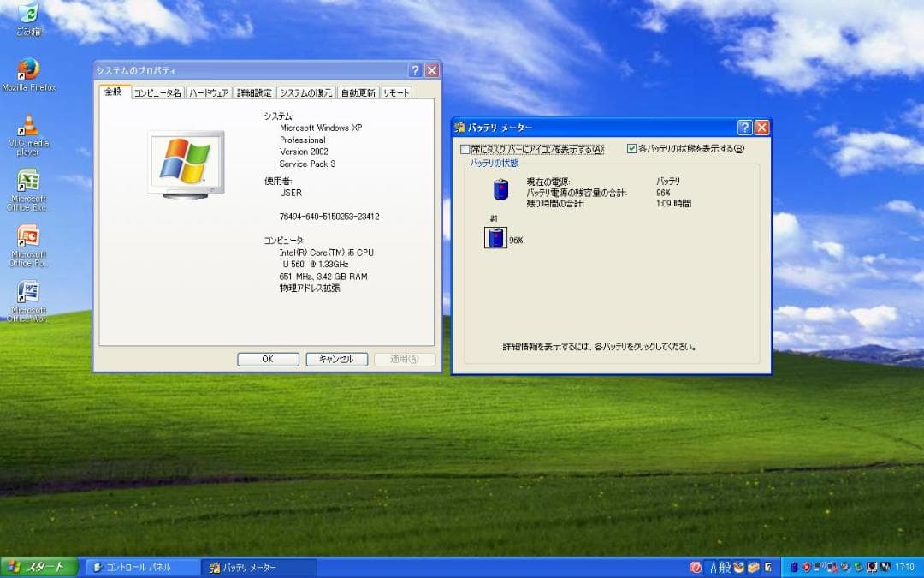The height and width of the screenshot is (578, 924).
Task: Open the IME tools toolbox icon
Action: pos(753,568)
